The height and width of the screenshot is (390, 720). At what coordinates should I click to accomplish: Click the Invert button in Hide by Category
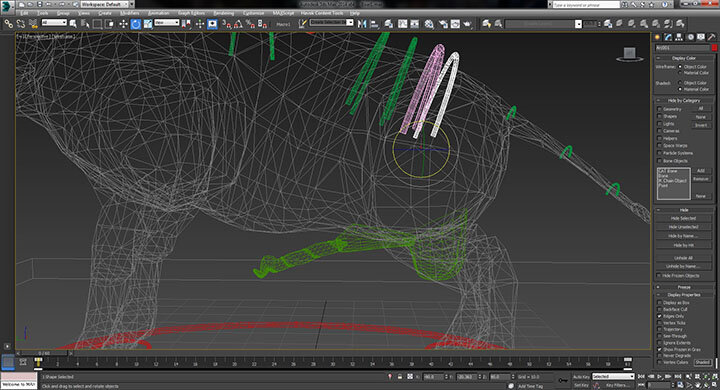(701, 125)
